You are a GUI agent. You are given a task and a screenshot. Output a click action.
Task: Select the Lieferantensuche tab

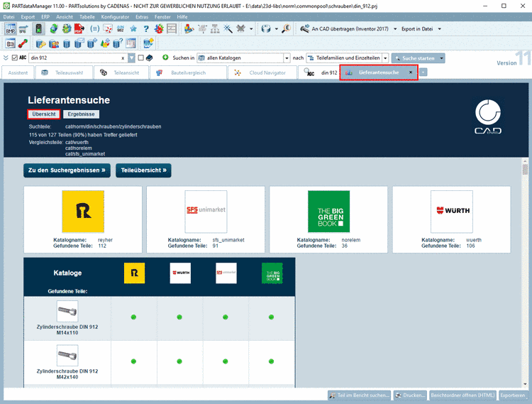click(x=379, y=72)
